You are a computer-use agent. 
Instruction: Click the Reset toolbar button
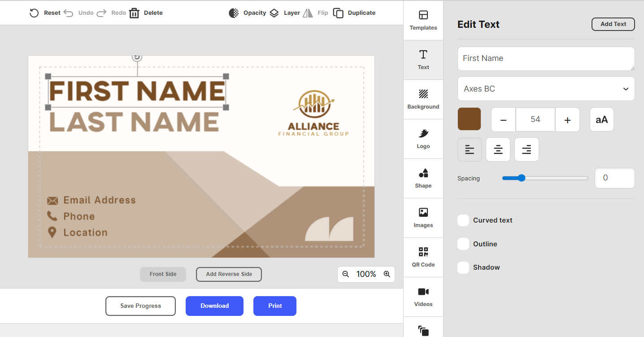(45, 13)
